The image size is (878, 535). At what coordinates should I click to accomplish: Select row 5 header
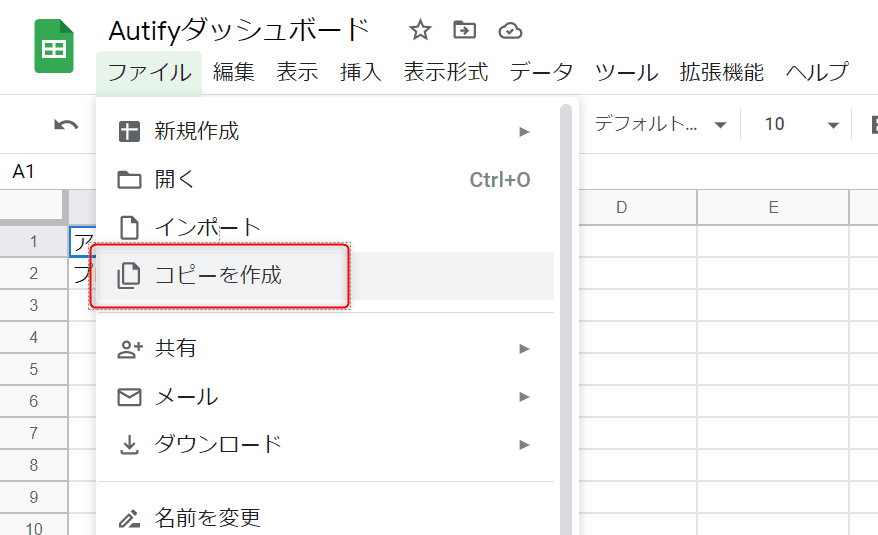click(x=34, y=369)
